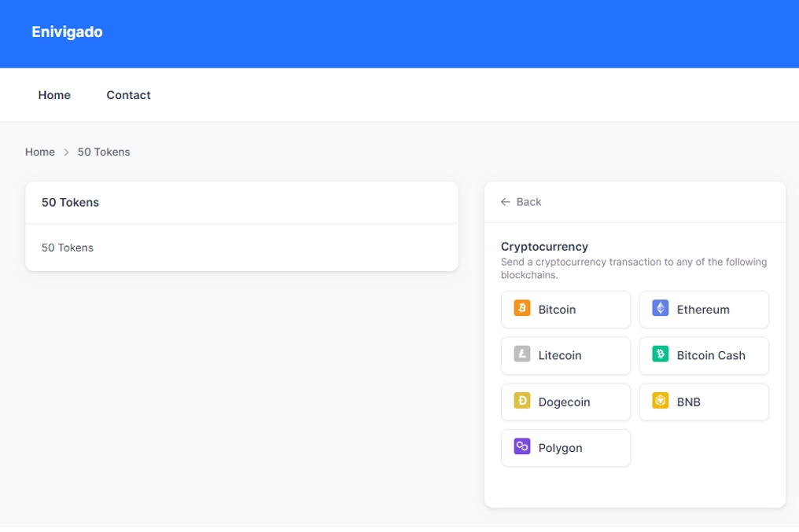The image size is (799, 532).
Task: Choose the Polygon payment option label
Action: coord(560,448)
